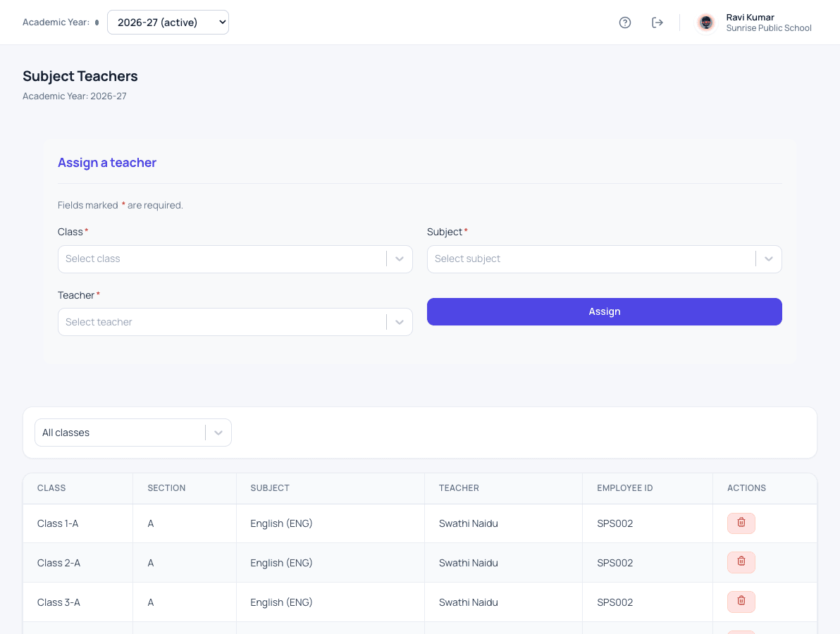Open the Select subject dropdown

click(x=605, y=259)
